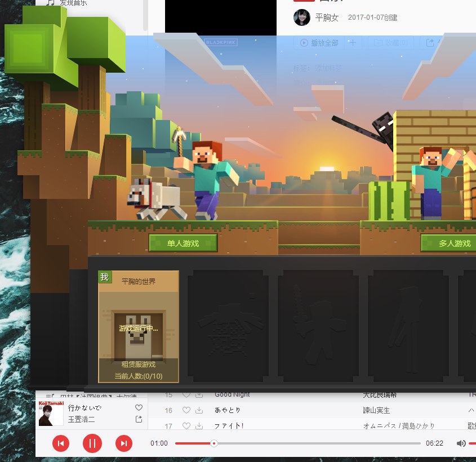Click the 平胸女 profile avatar

(302, 17)
